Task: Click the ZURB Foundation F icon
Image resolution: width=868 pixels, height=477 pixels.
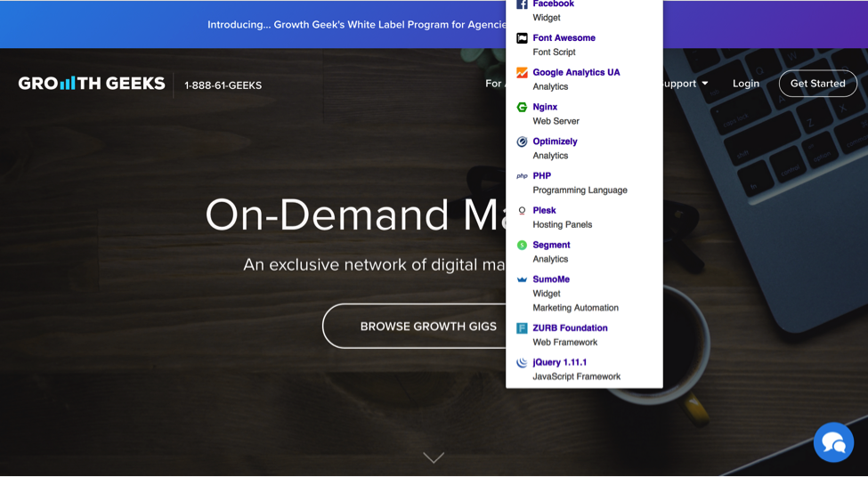Action: 522,328
